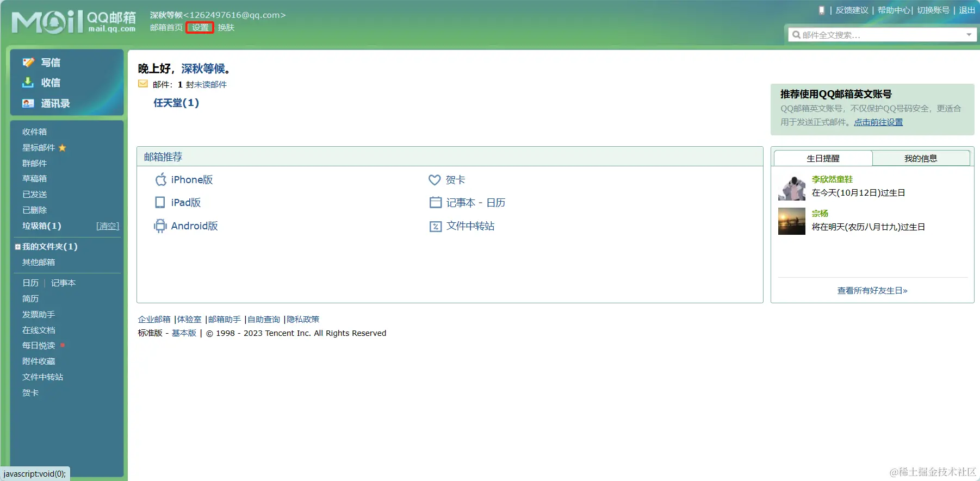
Task: Click the Android robot icon
Action: click(x=160, y=226)
